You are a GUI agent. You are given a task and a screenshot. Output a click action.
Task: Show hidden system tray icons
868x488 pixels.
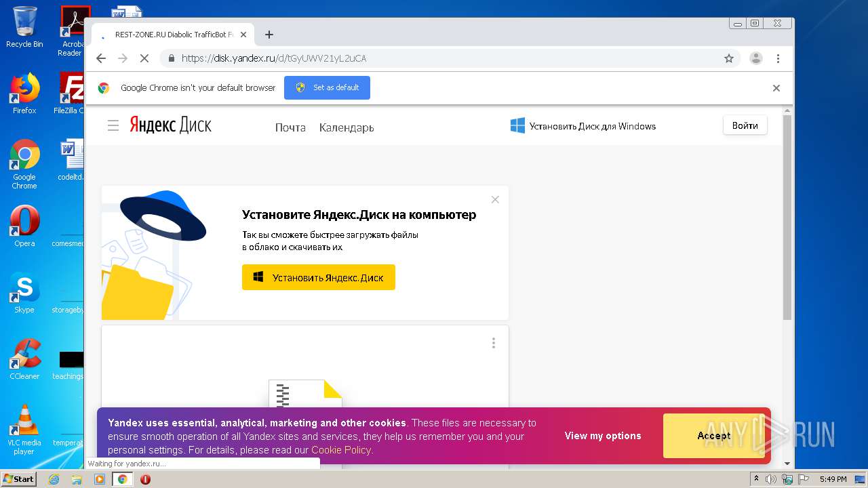tap(756, 479)
